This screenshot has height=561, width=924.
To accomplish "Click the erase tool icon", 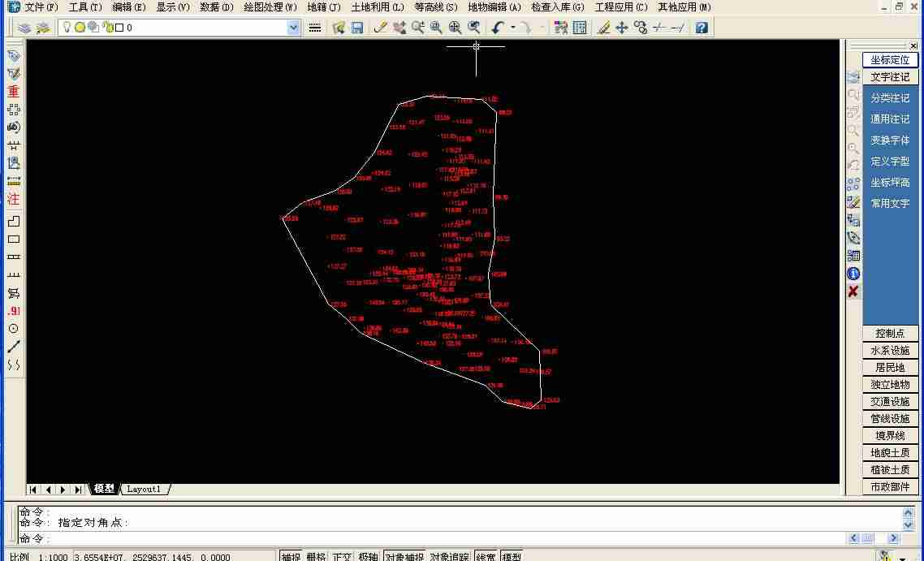I will 602,28.
